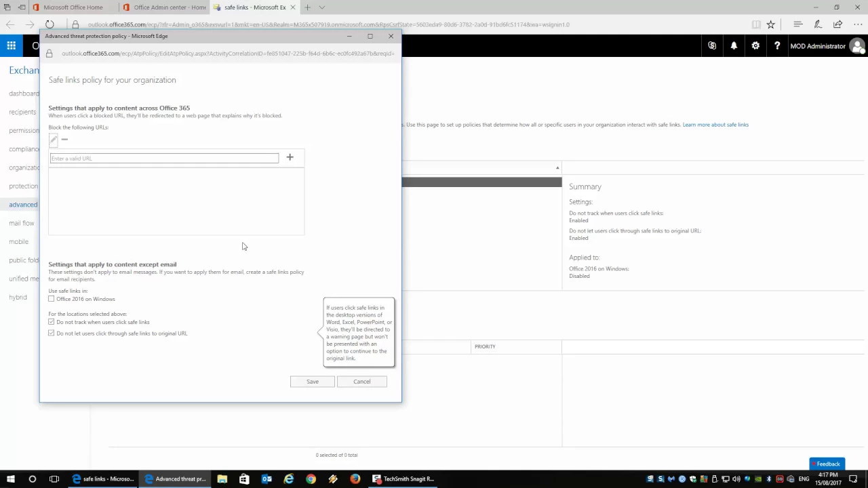Open Edge tab list dropdown chevron

click(x=322, y=7)
